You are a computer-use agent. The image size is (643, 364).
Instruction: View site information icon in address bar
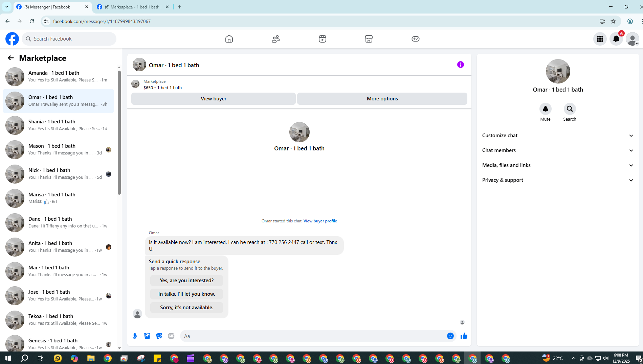click(x=46, y=21)
